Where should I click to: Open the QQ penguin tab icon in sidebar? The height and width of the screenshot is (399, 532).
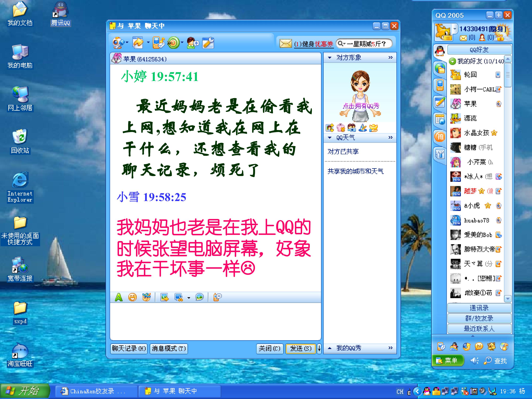tap(440, 51)
